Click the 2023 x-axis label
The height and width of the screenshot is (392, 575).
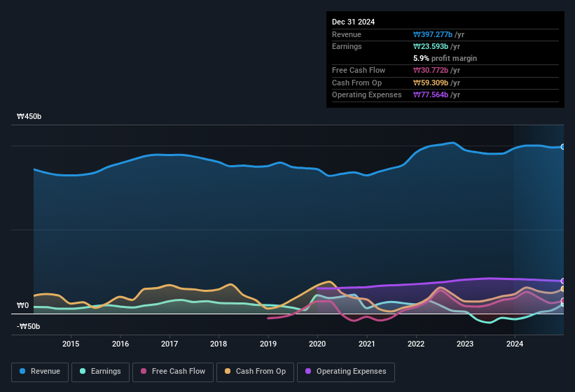pyautogui.click(x=465, y=344)
